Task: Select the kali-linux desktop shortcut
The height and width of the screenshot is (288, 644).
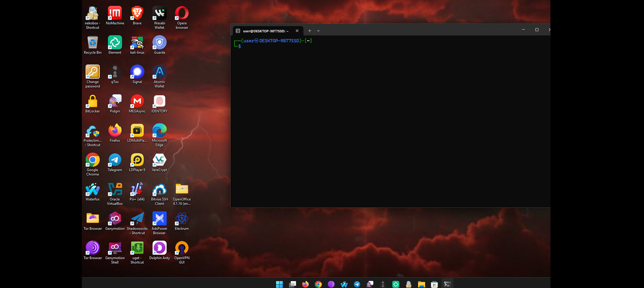Action: click(137, 45)
